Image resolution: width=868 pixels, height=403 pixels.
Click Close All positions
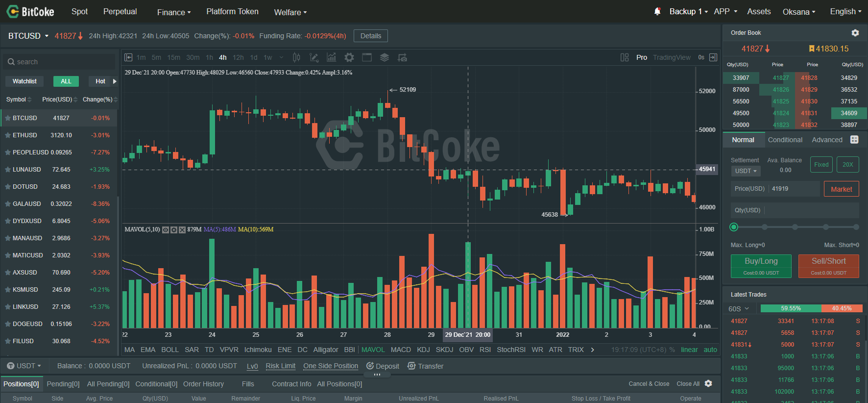(x=688, y=384)
